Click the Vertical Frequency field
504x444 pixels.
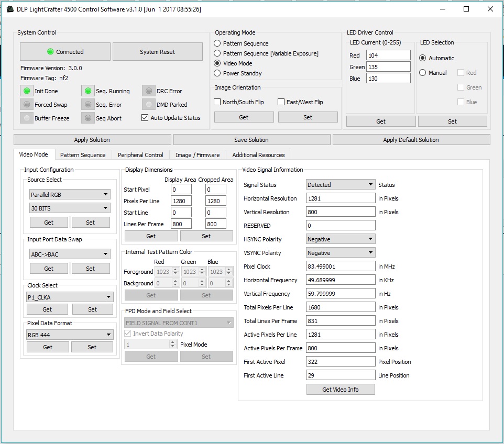tap(341, 293)
